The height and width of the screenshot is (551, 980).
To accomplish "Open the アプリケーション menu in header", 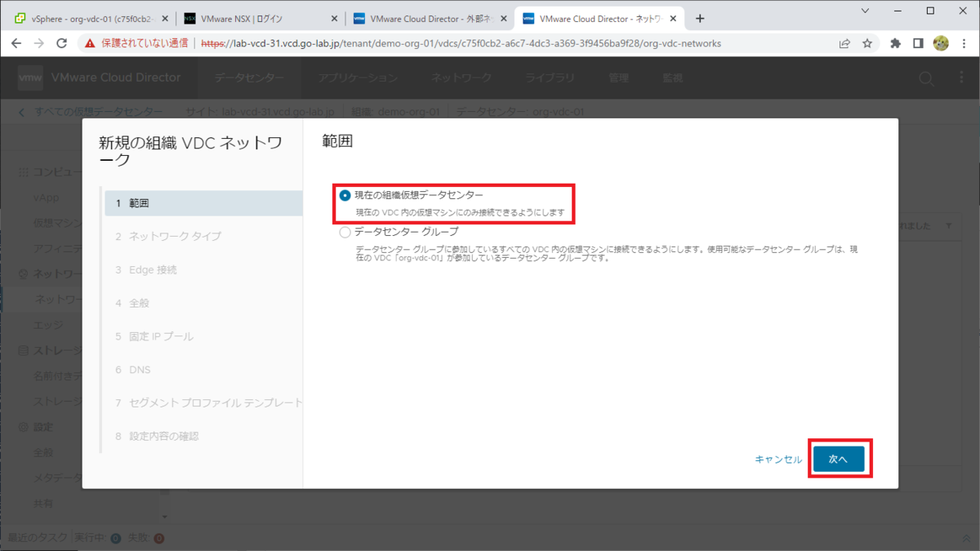I will (x=358, y=78).
